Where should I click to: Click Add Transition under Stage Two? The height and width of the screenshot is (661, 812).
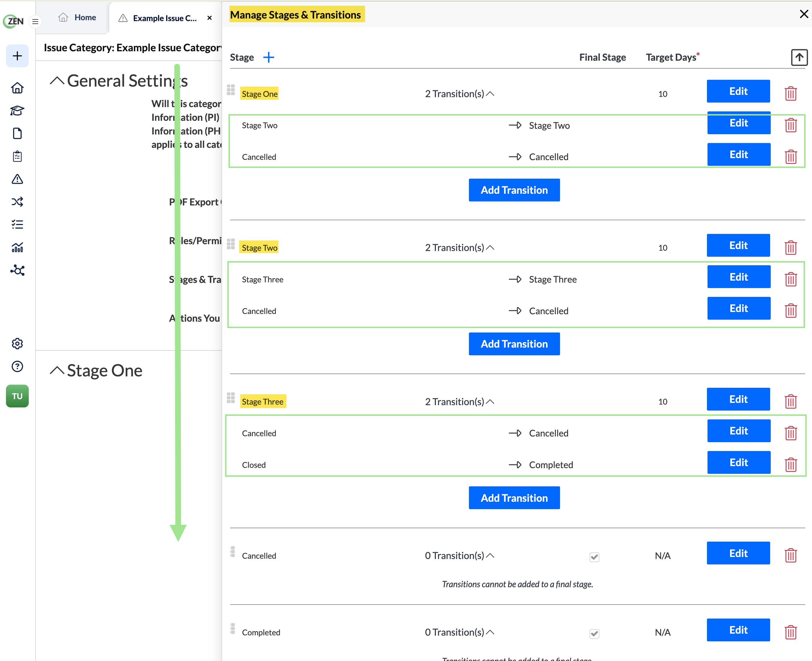click(514, 344)
